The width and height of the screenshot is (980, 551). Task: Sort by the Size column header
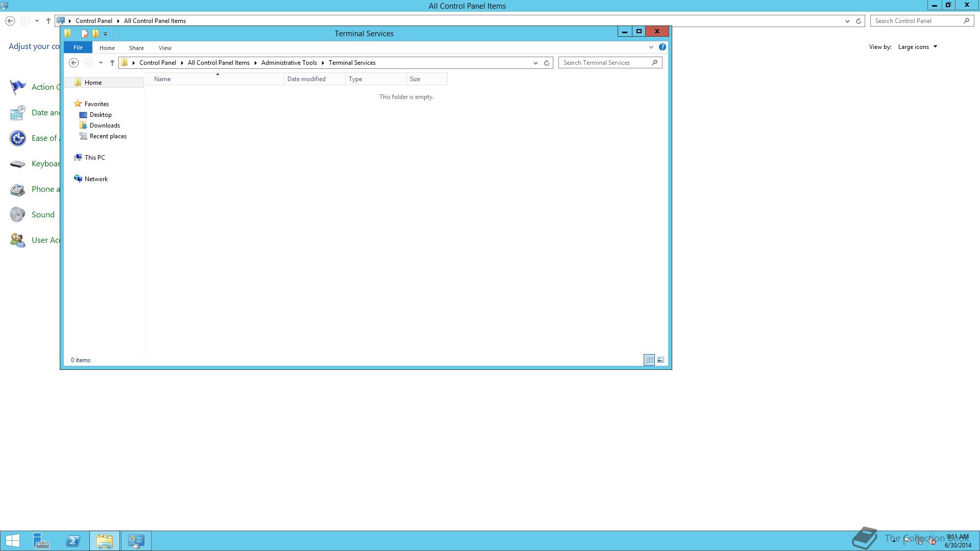pos(427,79)
